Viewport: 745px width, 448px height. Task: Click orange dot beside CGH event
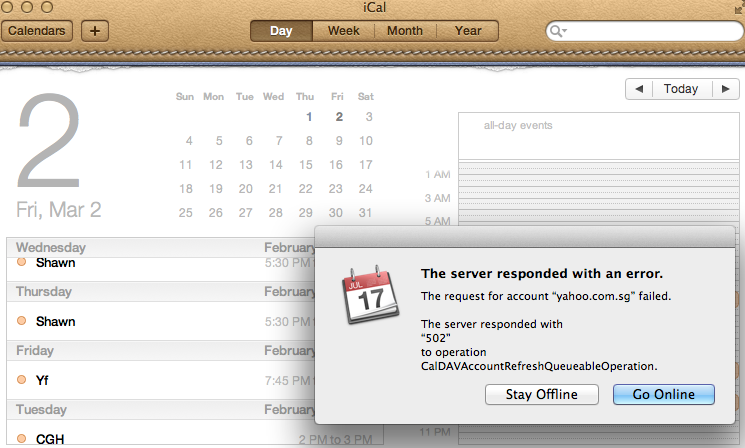coord(21,438)
